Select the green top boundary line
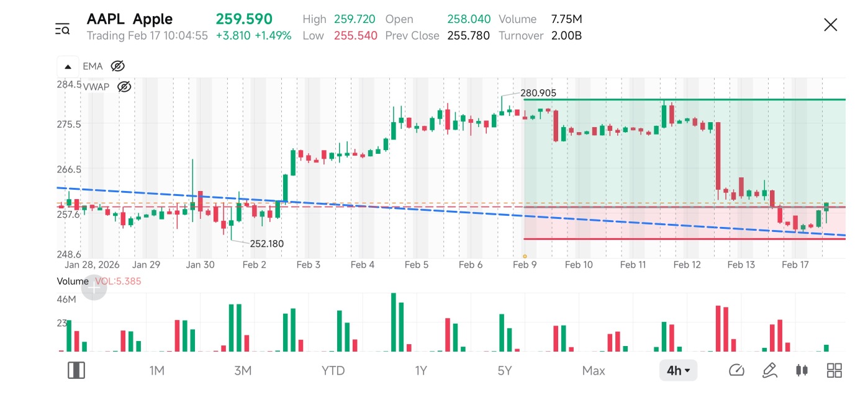 click(685, 99)
